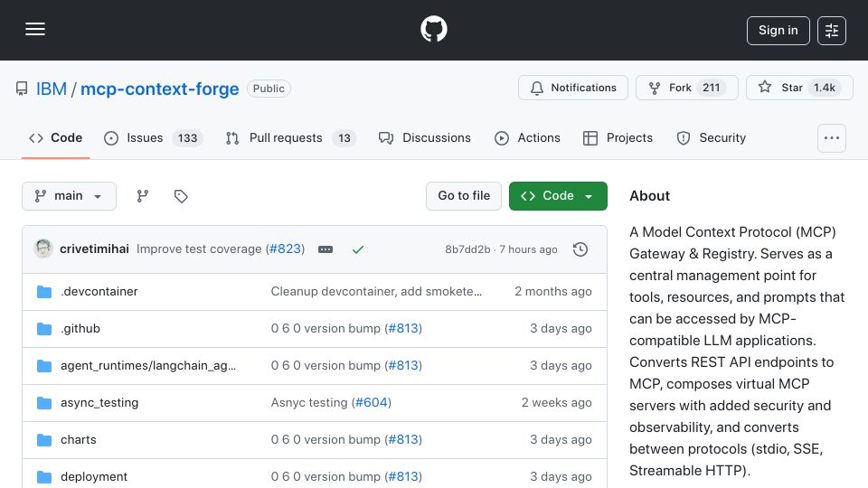This screenshot has height=488, width=868.
Task: View all branches icon
Action: pos(143,196)
